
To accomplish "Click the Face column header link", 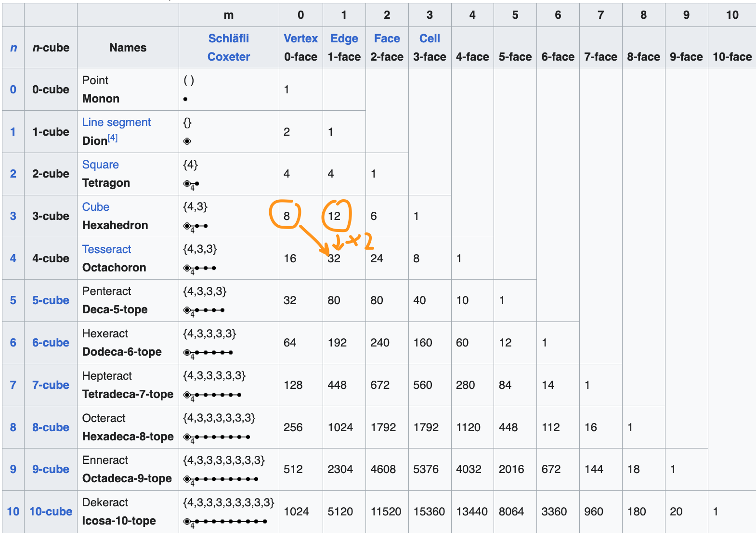I will 387,38.
